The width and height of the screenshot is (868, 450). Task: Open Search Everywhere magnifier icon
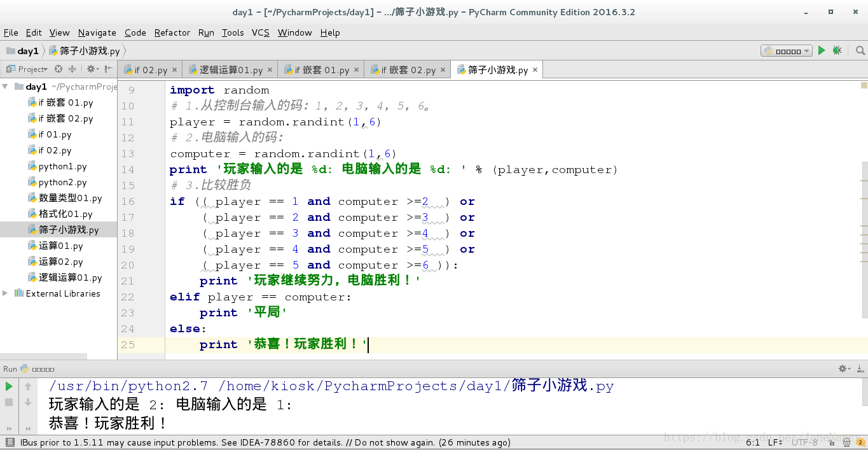click(x=860, y=50)
